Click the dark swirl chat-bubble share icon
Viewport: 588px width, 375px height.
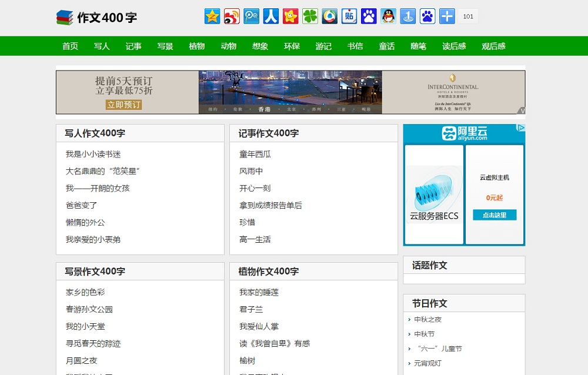(x=330, y=16)
